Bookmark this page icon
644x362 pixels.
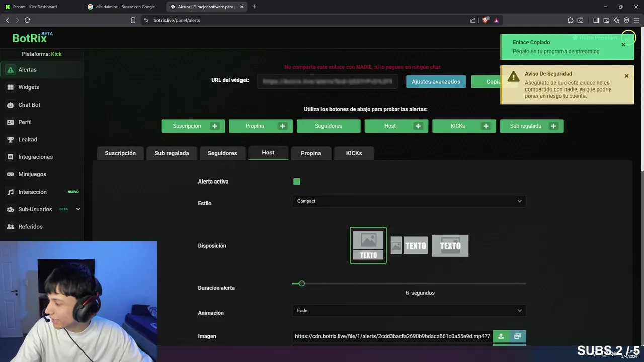pyautogui.click(x=133, y=20)
